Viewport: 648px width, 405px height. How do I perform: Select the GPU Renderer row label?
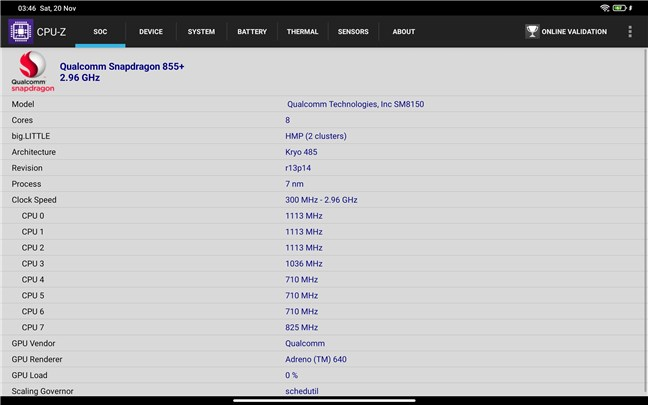click(x=37, y=360)
